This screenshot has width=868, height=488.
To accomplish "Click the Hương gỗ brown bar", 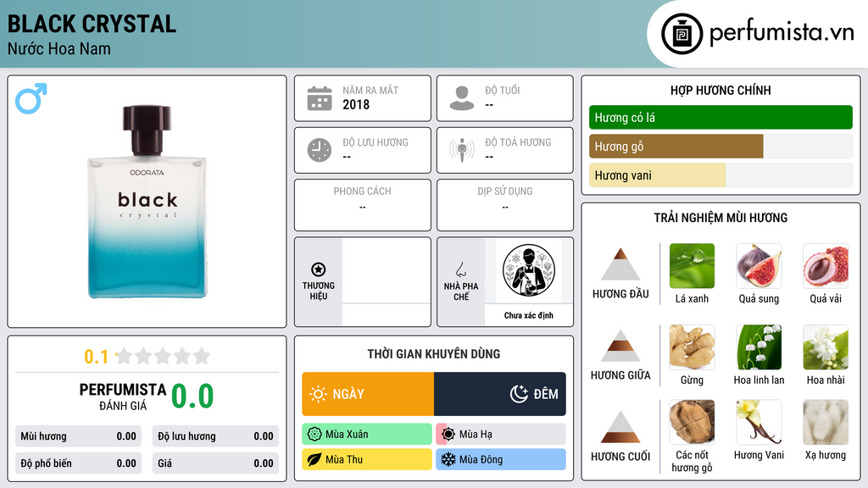I will coord(676,147).
